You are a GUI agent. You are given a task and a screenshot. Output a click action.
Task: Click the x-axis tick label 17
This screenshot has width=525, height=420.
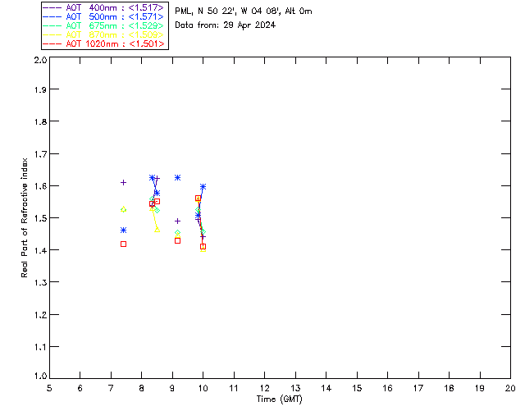click(418, 388)
